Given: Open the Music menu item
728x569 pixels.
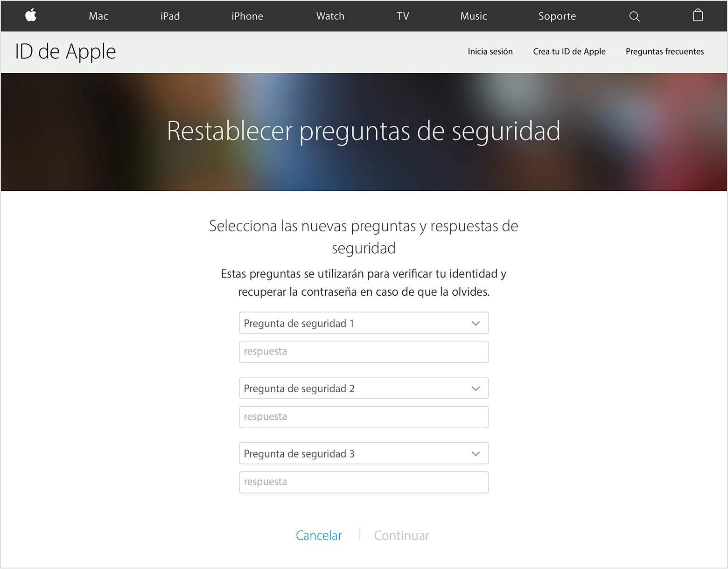Looking at the screenshot, I should coord(474,16).
